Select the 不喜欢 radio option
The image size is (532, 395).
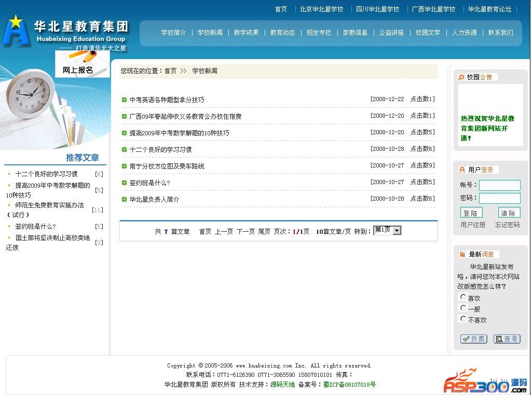463,319
